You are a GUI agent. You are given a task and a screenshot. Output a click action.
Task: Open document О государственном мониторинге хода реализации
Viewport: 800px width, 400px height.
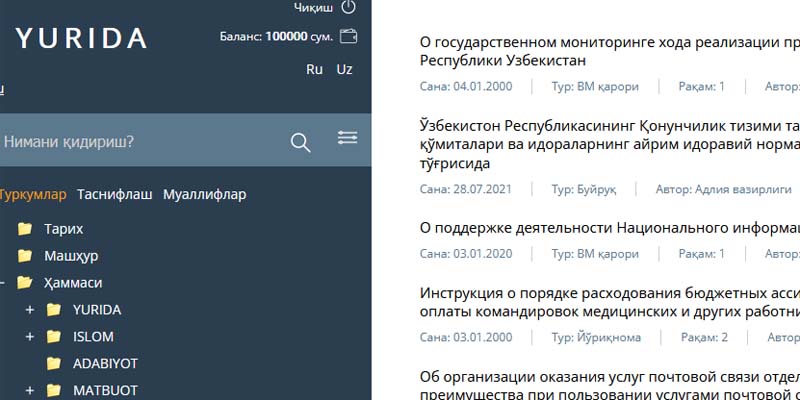[x=610, y=52]
